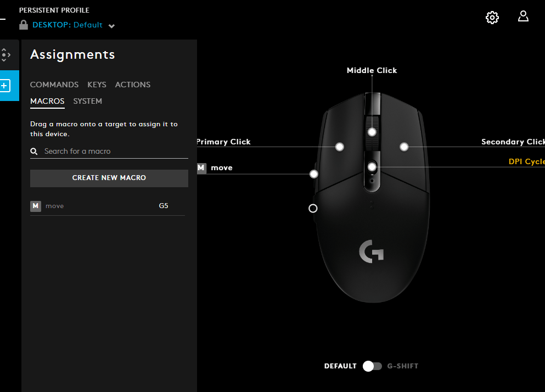Select the move macro in the list

pos(108,206)
